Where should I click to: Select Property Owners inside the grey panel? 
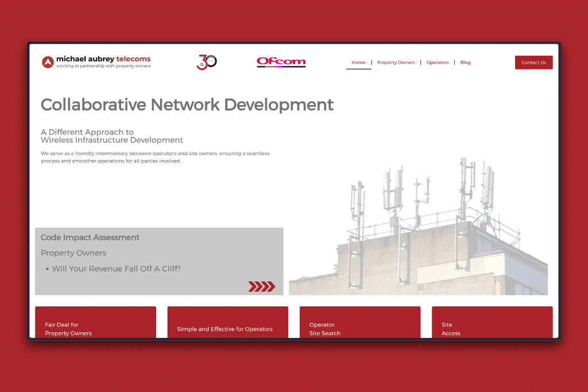coord(73,253)
